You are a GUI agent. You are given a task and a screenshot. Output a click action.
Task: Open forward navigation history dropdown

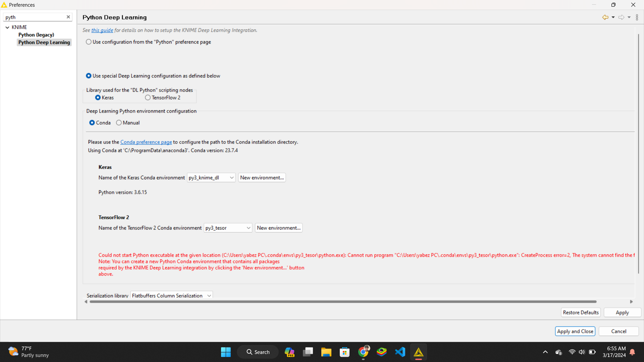click(x=629, y=17)
